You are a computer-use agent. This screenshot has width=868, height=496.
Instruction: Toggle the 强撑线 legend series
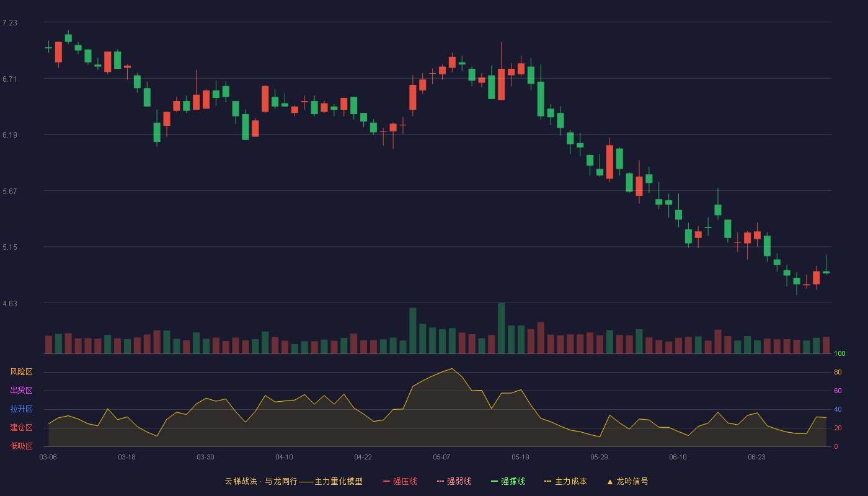[x=508, y=481]
